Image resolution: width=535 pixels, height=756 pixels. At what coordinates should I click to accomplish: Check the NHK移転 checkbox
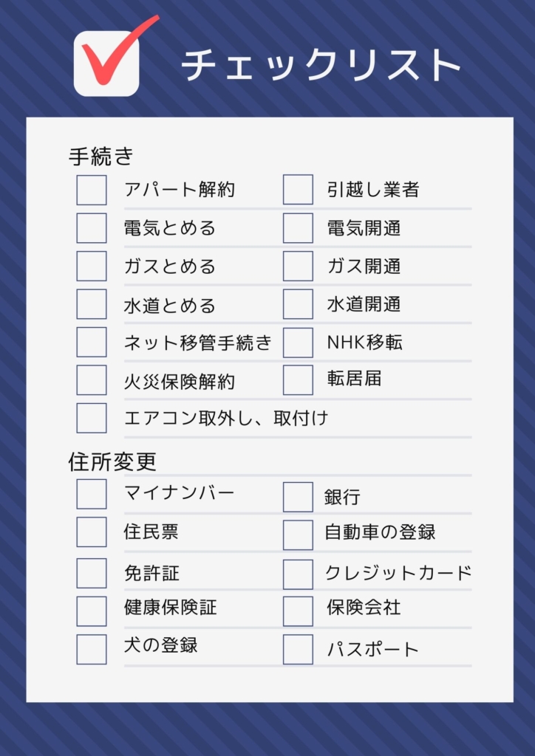tap(298, 343)
